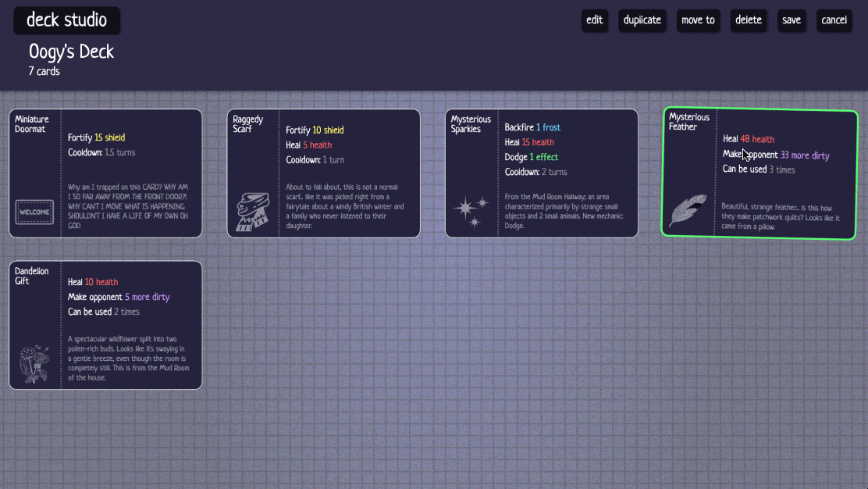Viewport: 868px width, 489px height.
Task: Click the Mysterious Feather card name
Action: 688,122
